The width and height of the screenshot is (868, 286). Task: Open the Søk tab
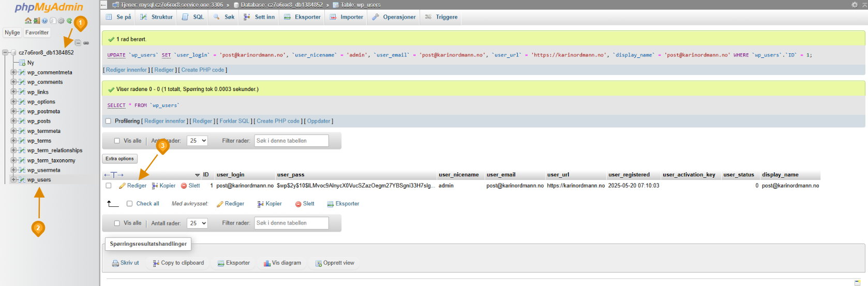pos(224,17)
